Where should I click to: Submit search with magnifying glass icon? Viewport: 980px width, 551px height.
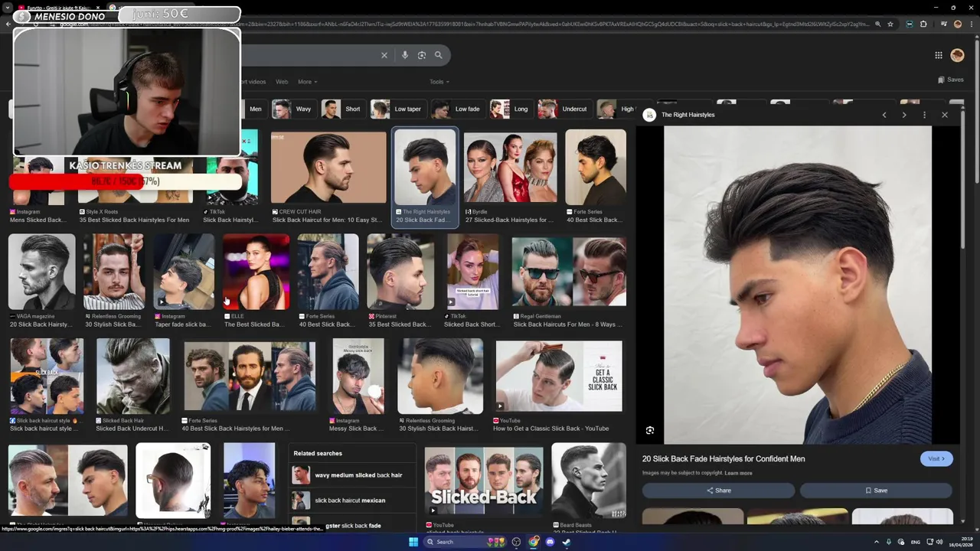pos(439,55)
